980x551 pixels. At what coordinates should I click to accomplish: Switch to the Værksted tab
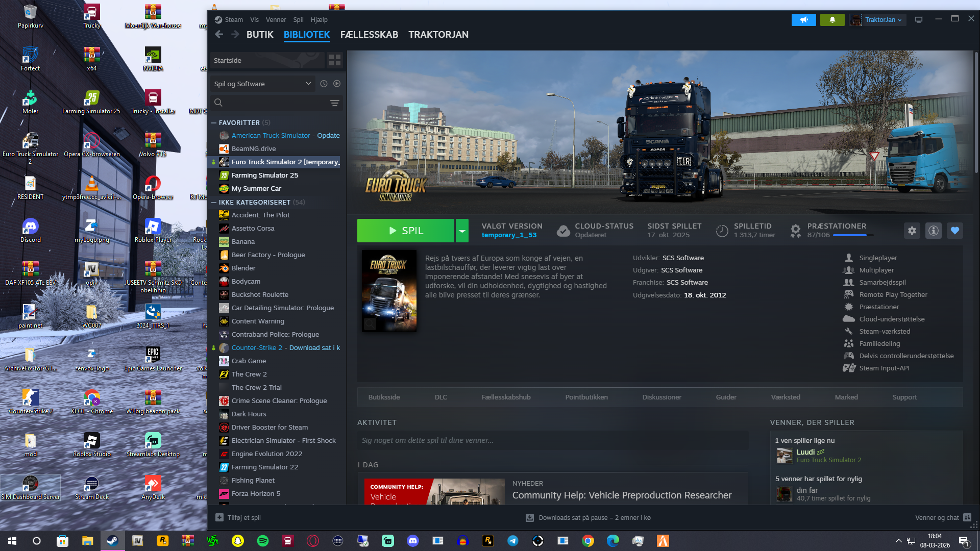785,397
